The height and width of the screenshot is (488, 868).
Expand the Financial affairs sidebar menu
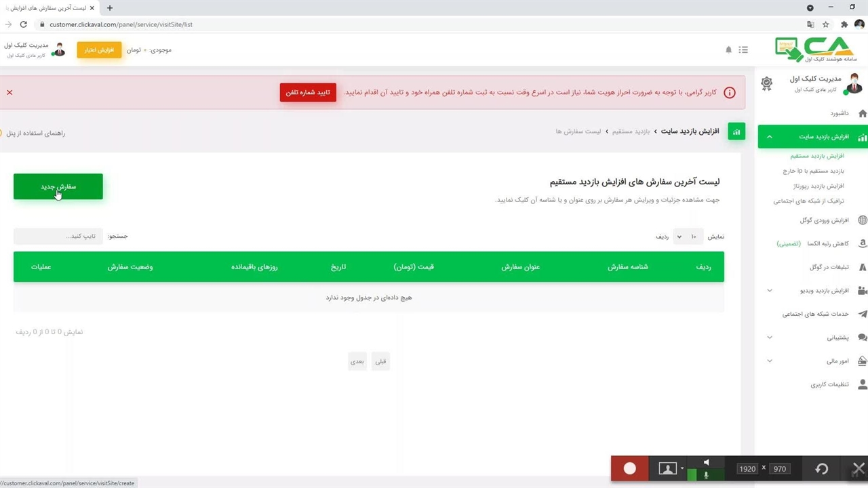tap(770, 361)
